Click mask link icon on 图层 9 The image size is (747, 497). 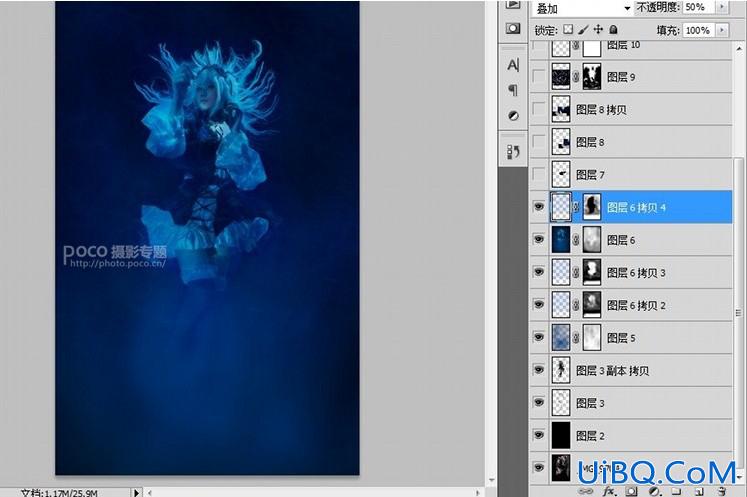pyautogui.click(x=576, y=77)
